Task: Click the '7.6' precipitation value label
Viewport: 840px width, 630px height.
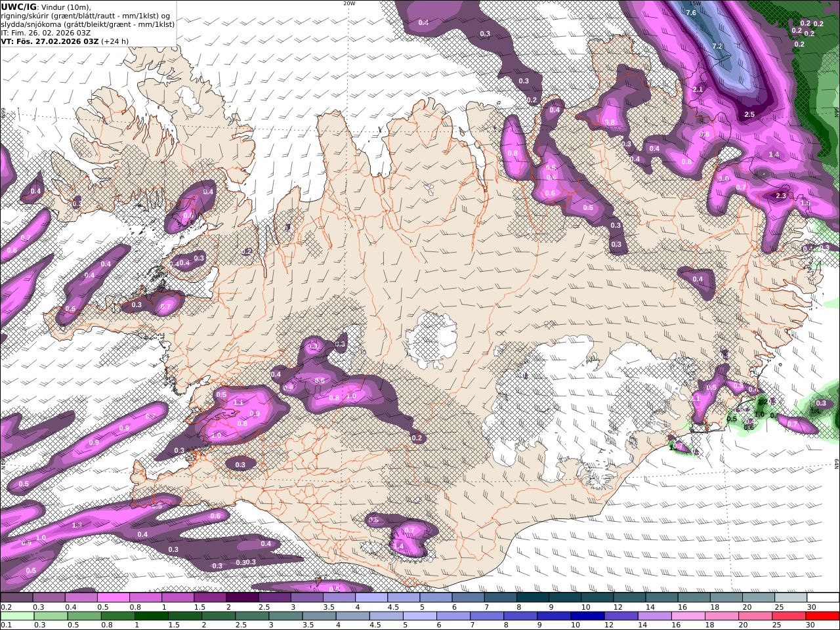Action: coord(690,12)
